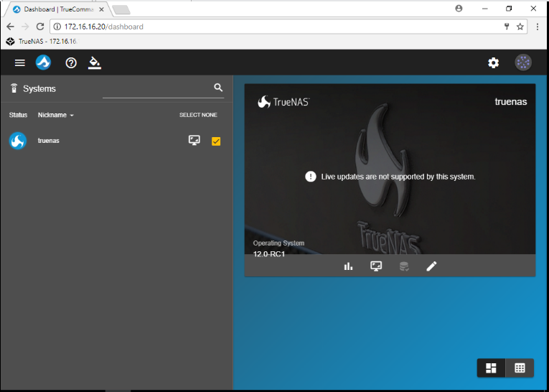Edit truenas system with pencil icon

pyautogui.click(x=431, y=266)
